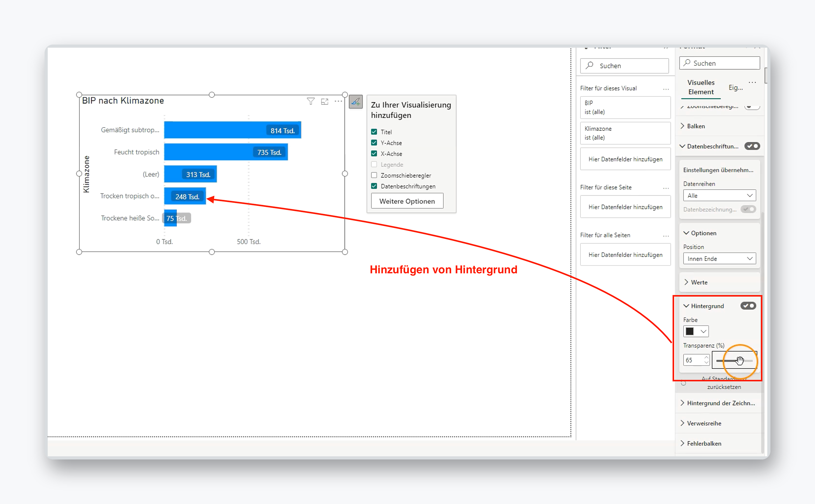
Task: Click the magnifier icon in the Format search box
Action: [x=687, y=63]
